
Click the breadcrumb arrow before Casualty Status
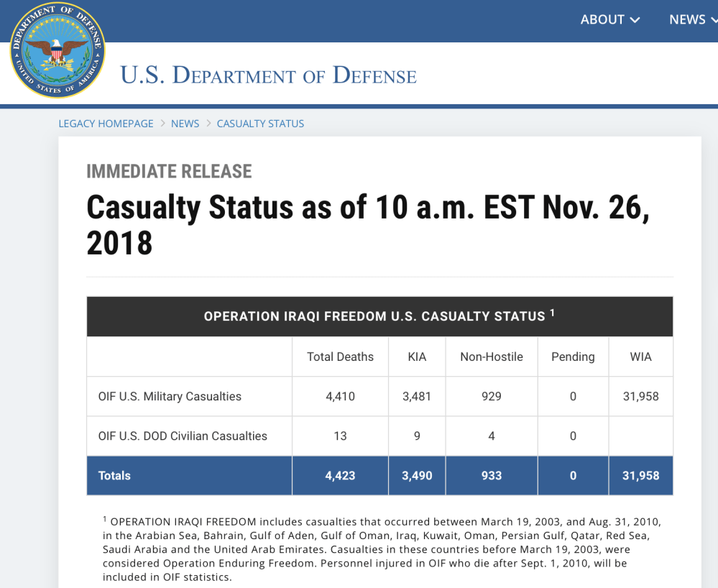point(208,124)
